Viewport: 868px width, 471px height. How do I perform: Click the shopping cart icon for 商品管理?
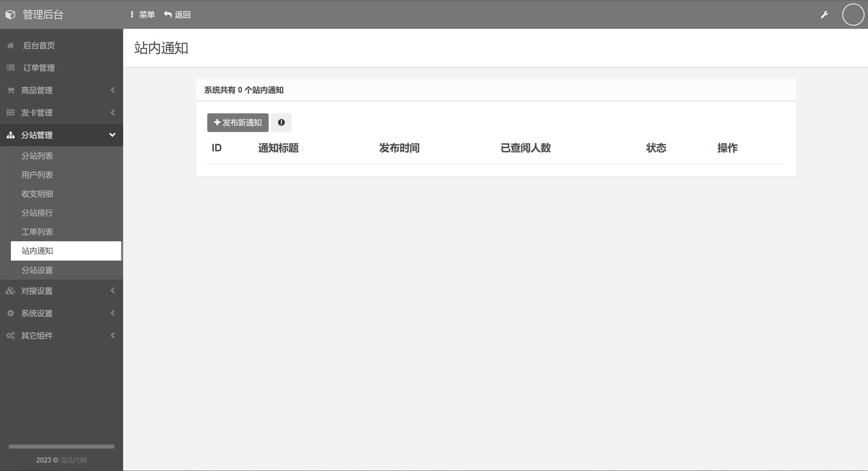click(x=11, y=90)
